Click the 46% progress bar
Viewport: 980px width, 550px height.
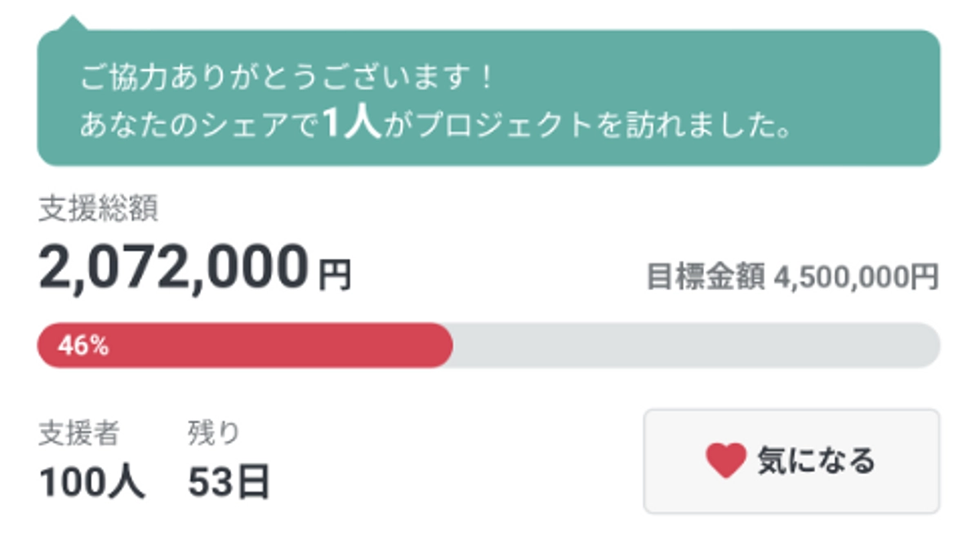(x=245, y=346)
